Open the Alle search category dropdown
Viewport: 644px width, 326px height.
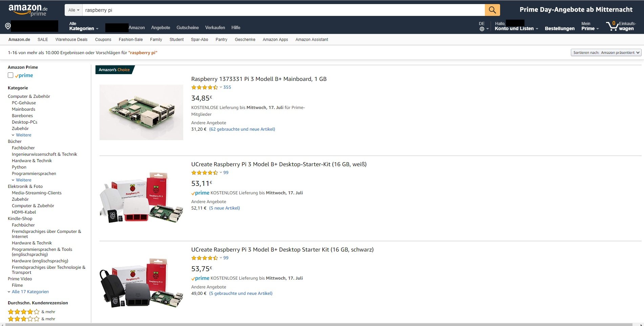point(73,10)
